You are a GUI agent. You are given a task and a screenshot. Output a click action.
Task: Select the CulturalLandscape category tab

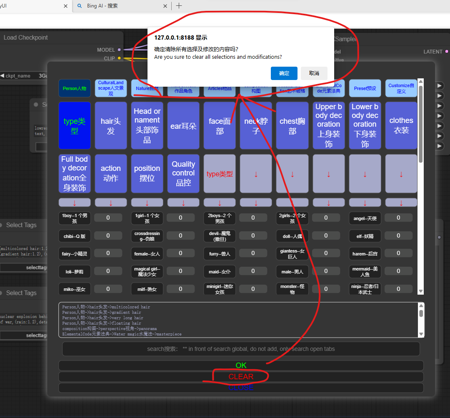(111, 88)
